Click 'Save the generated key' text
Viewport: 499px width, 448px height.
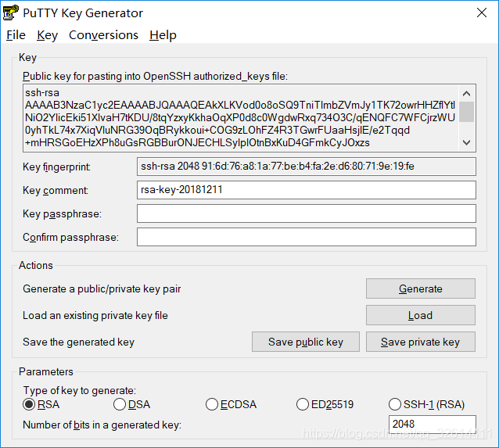79,342
